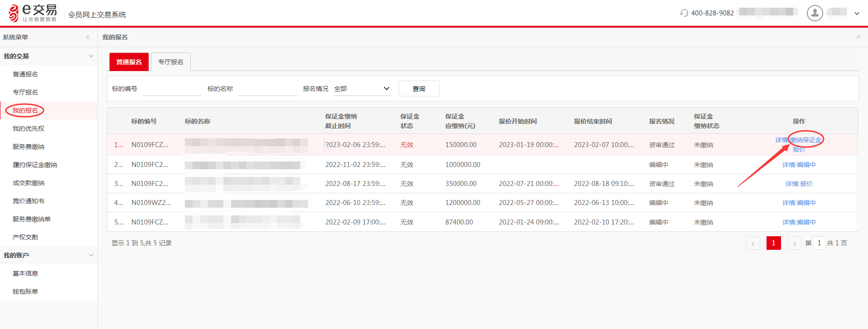This screenshot has width=868, height=329.
Task: Go to next page arrow
Action: pyautogui.click(x=795, y=243)
